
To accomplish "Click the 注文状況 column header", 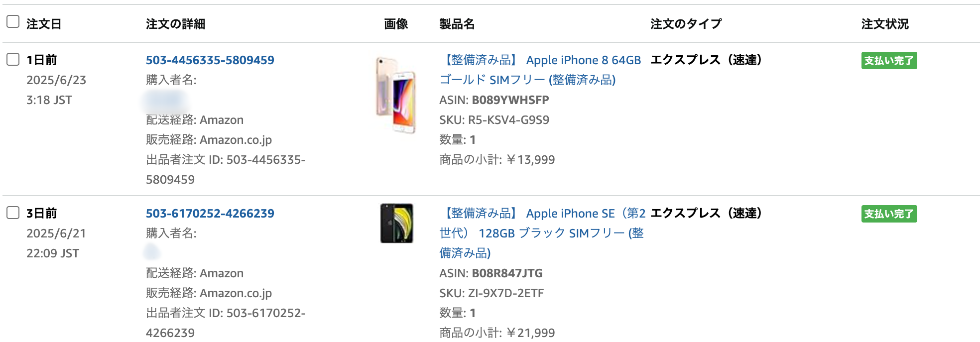I will tap(885, 24).
